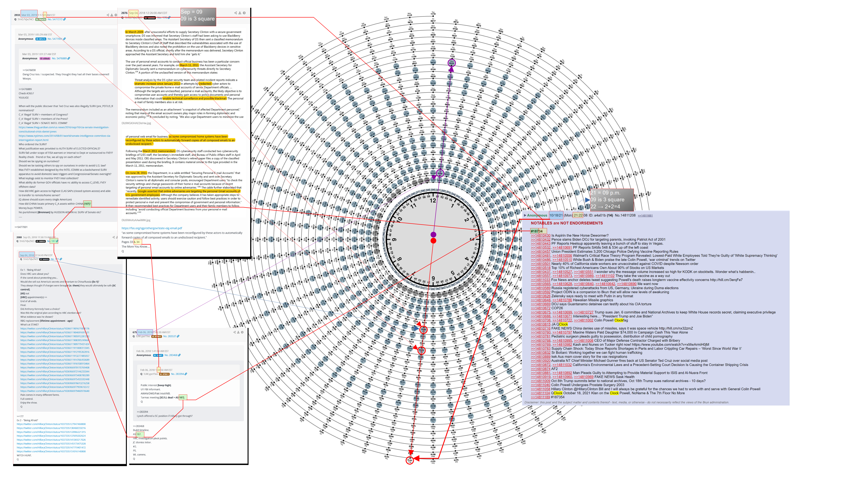
Task: Follow the >>14811189 #187354 link
Action: tap(541, 397)
